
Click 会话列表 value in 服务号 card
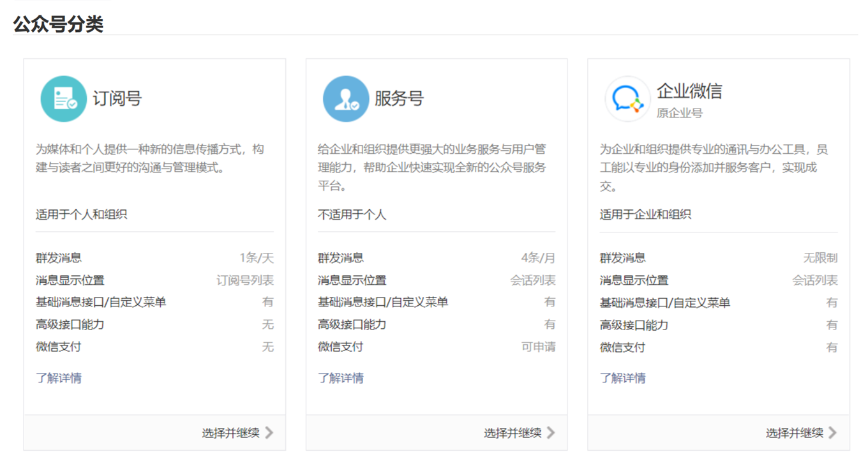pyautogui.click(x=533, y=280)
